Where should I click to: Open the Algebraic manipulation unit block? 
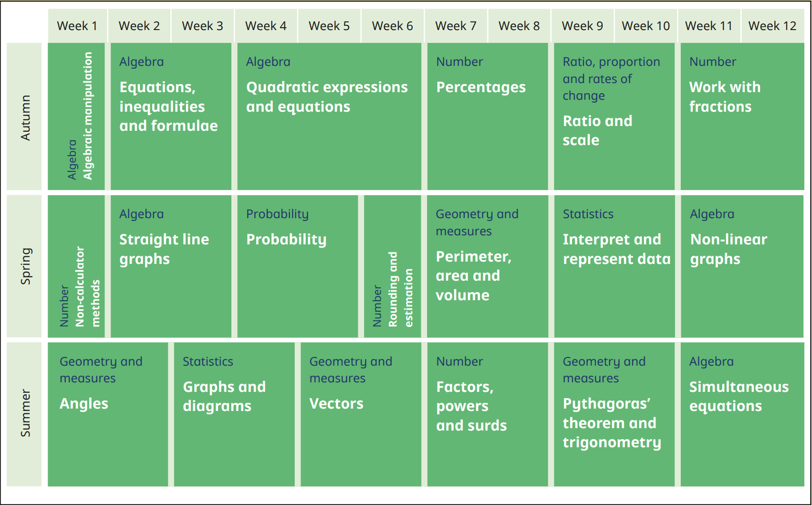click(77, 116)
